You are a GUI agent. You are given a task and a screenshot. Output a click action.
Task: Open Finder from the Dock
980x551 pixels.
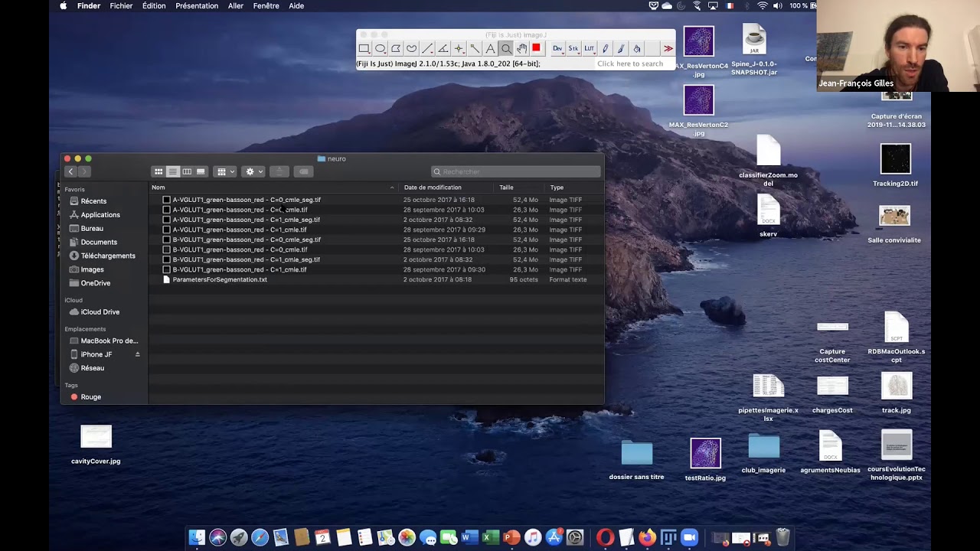(x=197, y=538)
